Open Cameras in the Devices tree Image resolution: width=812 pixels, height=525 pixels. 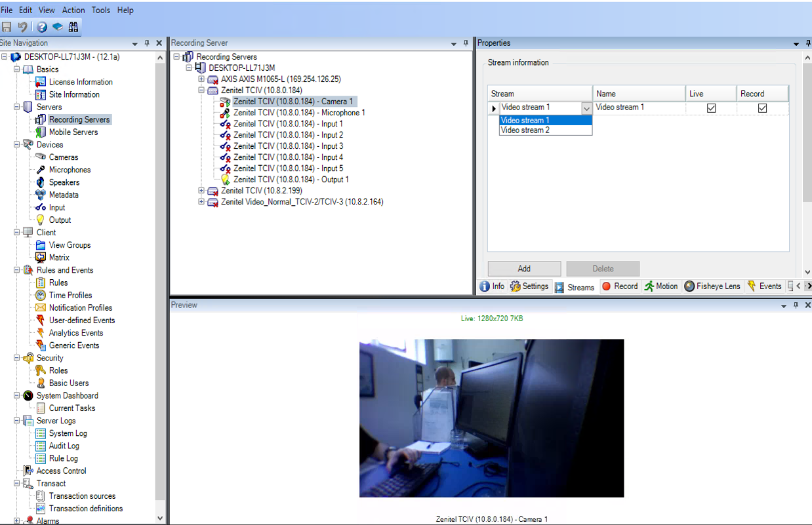[x=63, y=157]
